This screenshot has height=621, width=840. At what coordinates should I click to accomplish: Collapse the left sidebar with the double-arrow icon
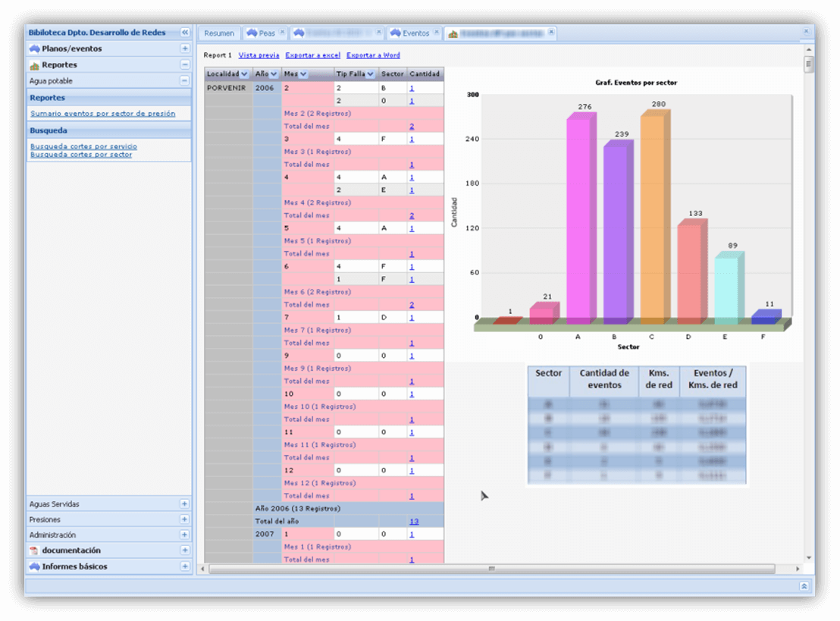[185, 33]
